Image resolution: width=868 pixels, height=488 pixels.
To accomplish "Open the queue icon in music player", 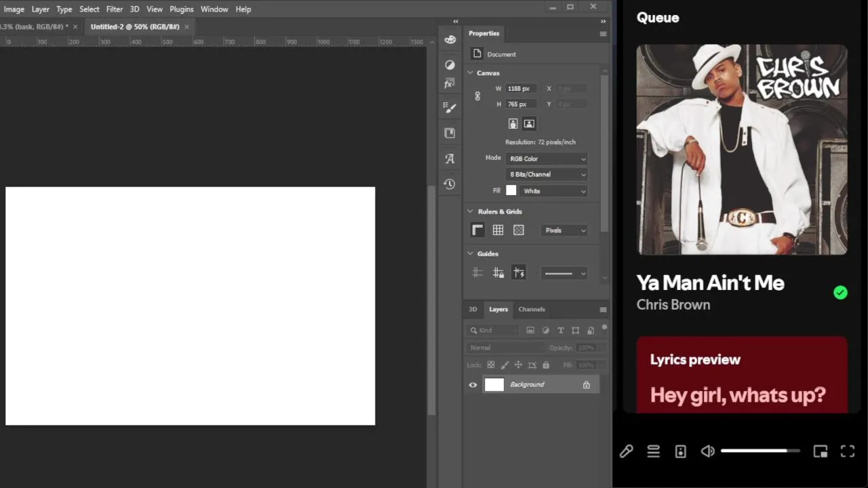I will tap(653, 451).
